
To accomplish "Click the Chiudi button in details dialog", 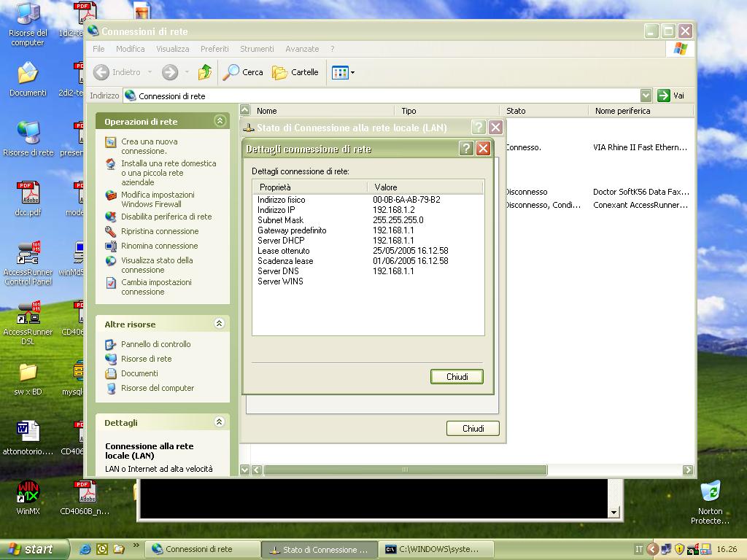I will 457,377.
